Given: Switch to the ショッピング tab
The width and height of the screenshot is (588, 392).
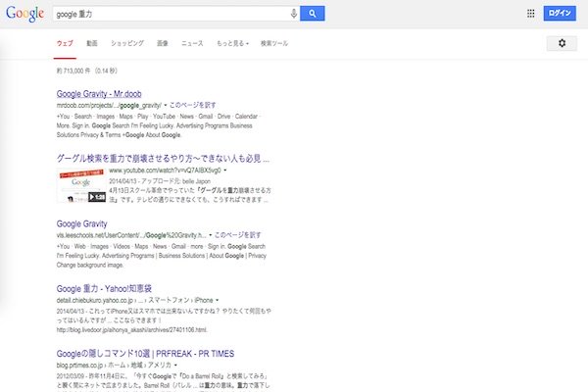Looking at the screenshot, I should pyautogui.click(x=127, y=43).
